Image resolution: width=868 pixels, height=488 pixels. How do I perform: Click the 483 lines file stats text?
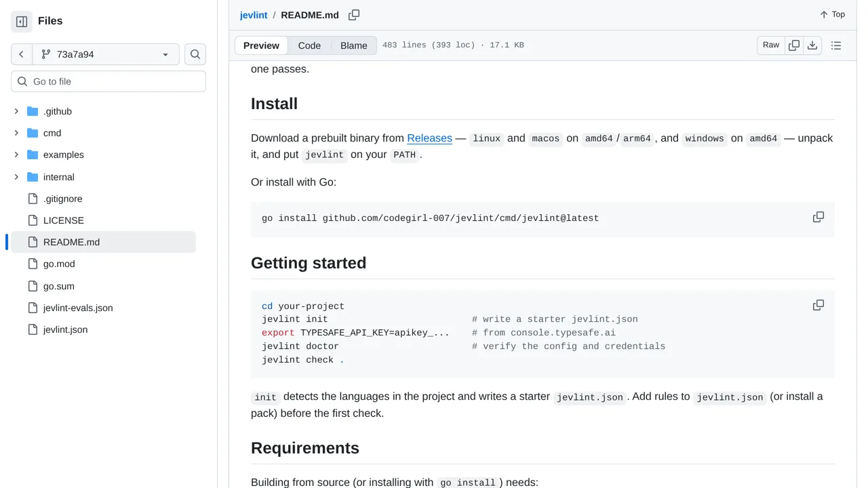pos(453,45)
